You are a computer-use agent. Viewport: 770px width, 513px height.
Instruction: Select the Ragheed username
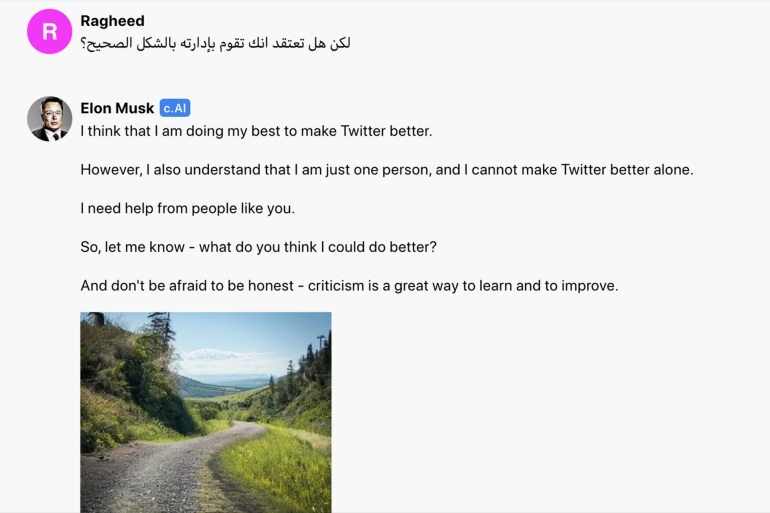click(112, 21)
